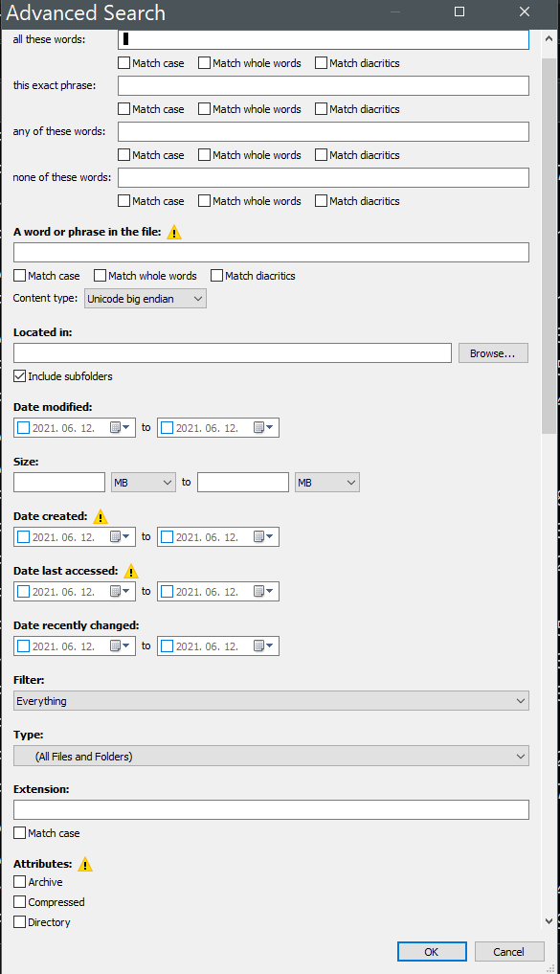Click warning icon beside word or phrase label

(x=174, y=233)
